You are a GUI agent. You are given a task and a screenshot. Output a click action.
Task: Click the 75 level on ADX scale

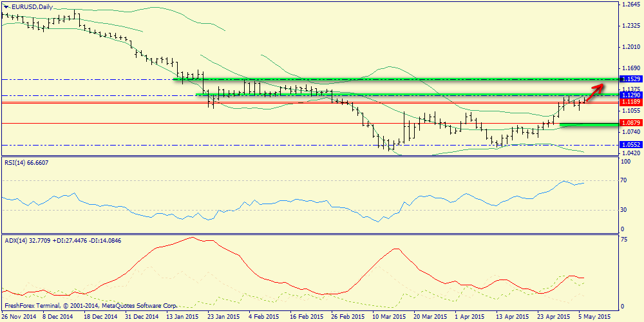click(x=623, y=239)
